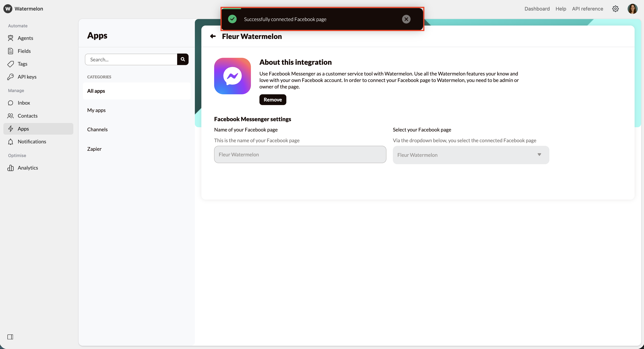Select the Channels category

click(x=98, y=129)
